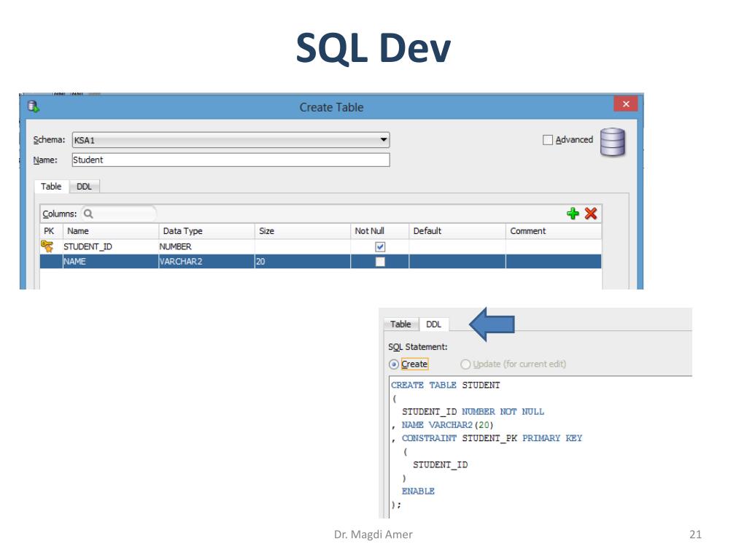Click the VARCHAR2 data type cell
The height and width of the screenshot is (560, 747).
click(206, 262)
